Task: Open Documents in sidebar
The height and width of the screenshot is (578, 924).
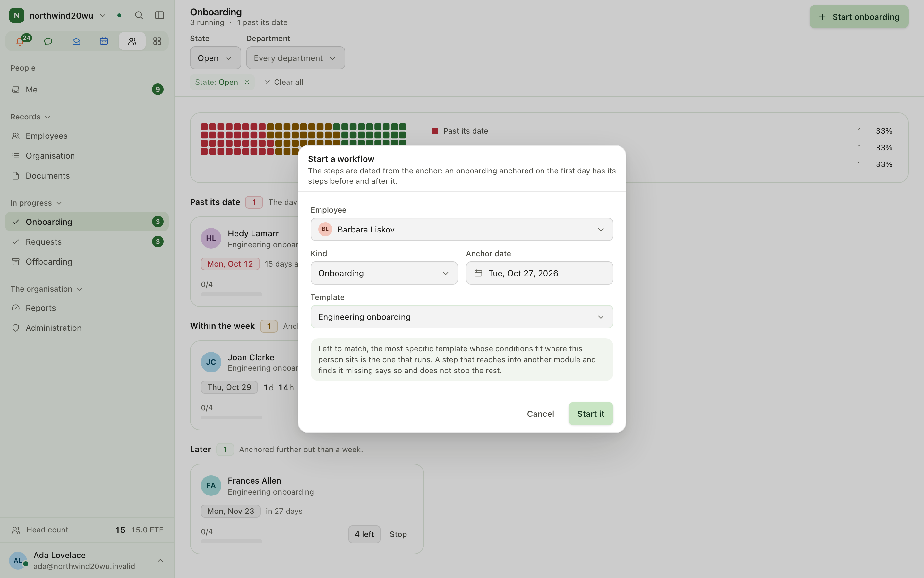Action: tap(87, 175)
